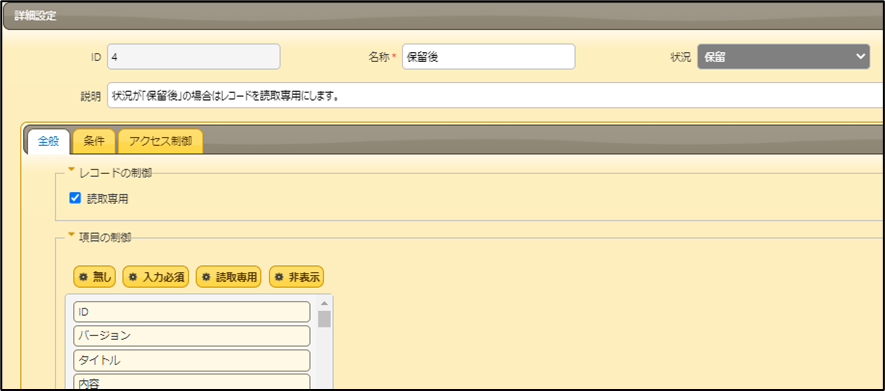Collapse the 項目の制御 section
The width and height of the screenshot is (885, 391).
71,234
